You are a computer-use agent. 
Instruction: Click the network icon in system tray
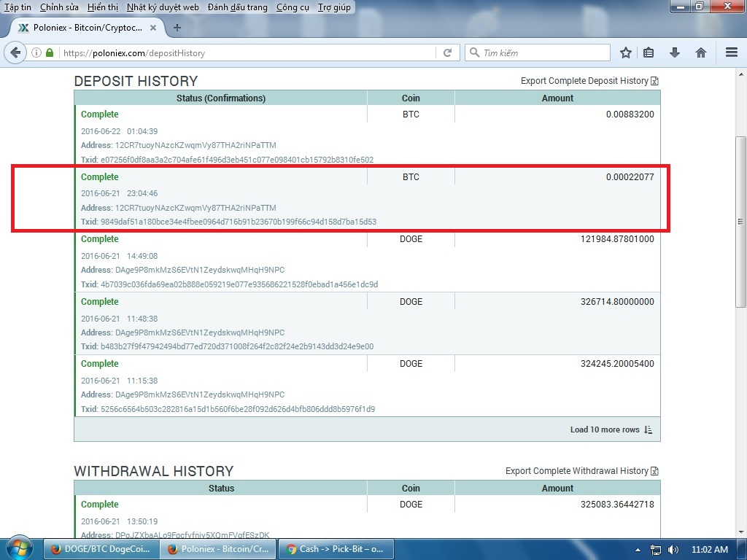656,550
